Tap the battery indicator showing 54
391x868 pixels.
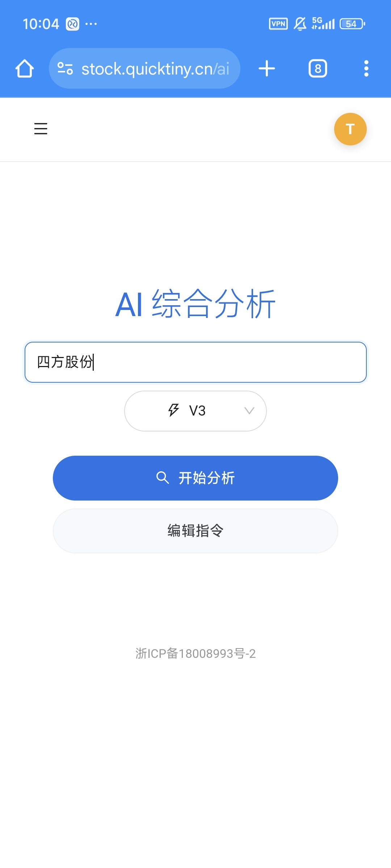click(x=352, y=24)
